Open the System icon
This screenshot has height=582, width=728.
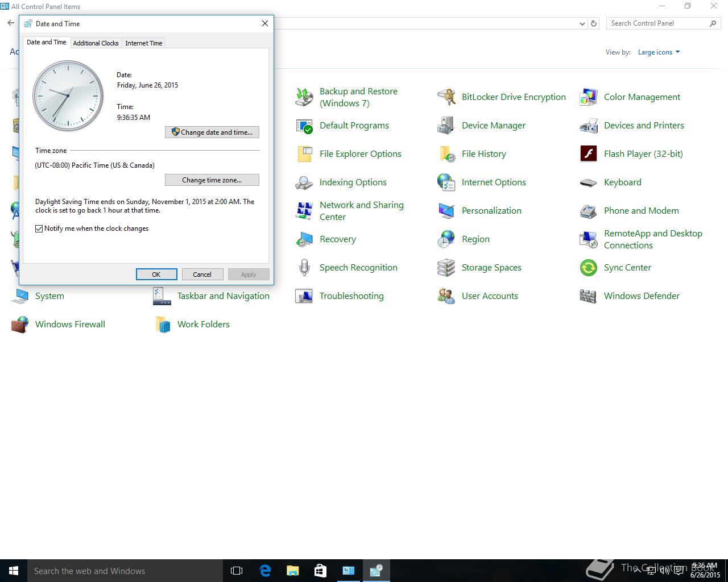(20, 296)
